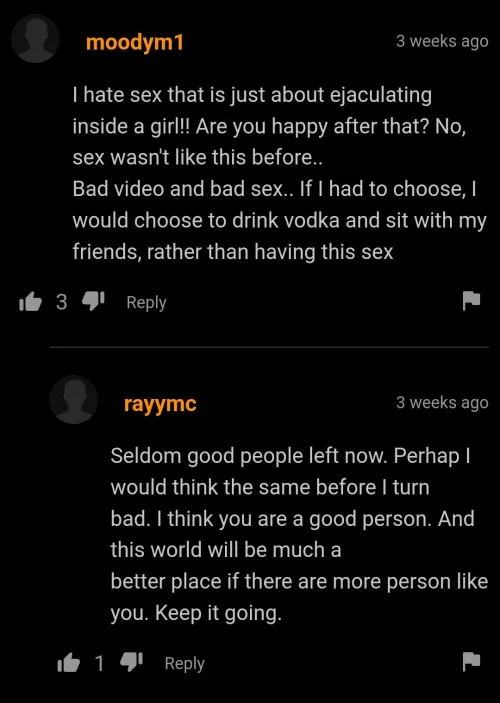This screenshot has width=500, height=703.
Task: Flag moodym1's comment as inappropriate
Action: tap(471, 300)
